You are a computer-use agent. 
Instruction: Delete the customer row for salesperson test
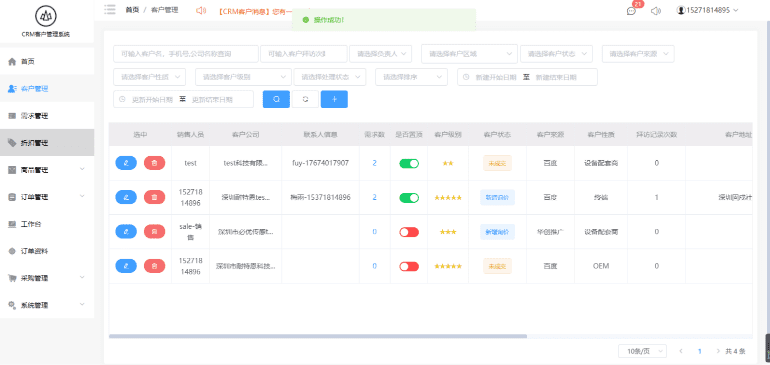[155, 163]
